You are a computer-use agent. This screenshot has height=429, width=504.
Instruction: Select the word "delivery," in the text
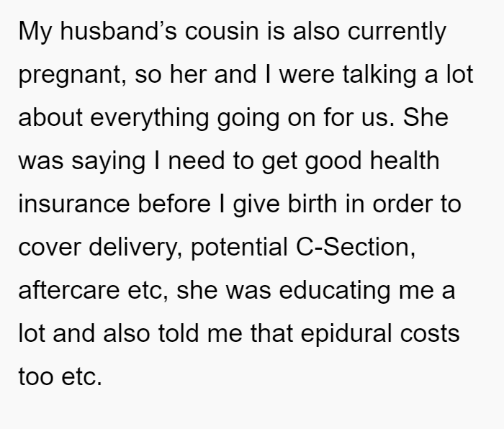point(135,248)
